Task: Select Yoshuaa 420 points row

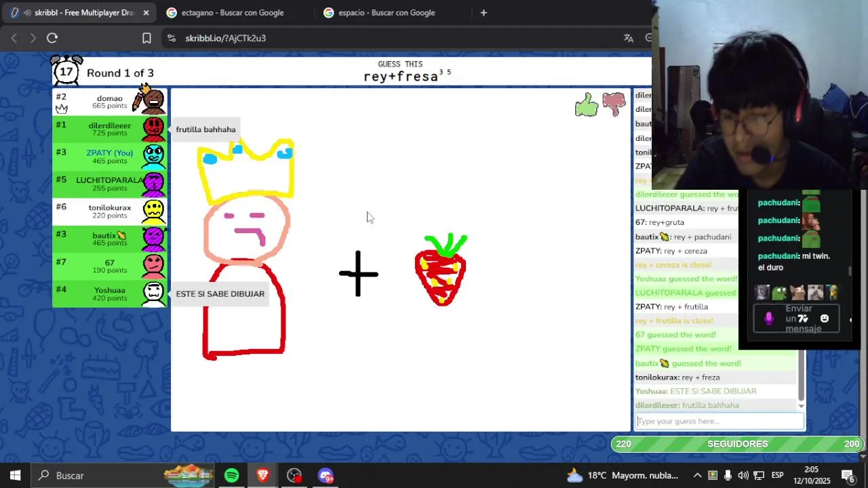Action: 110,293
